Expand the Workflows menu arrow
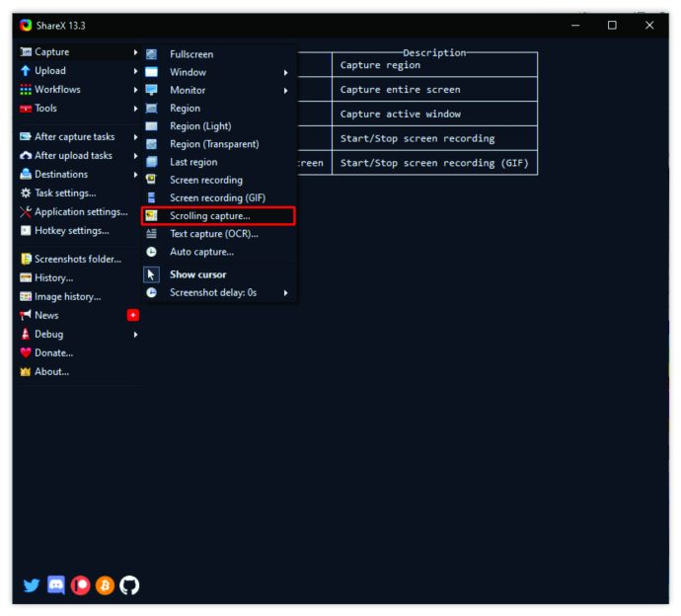 (135, 90)
